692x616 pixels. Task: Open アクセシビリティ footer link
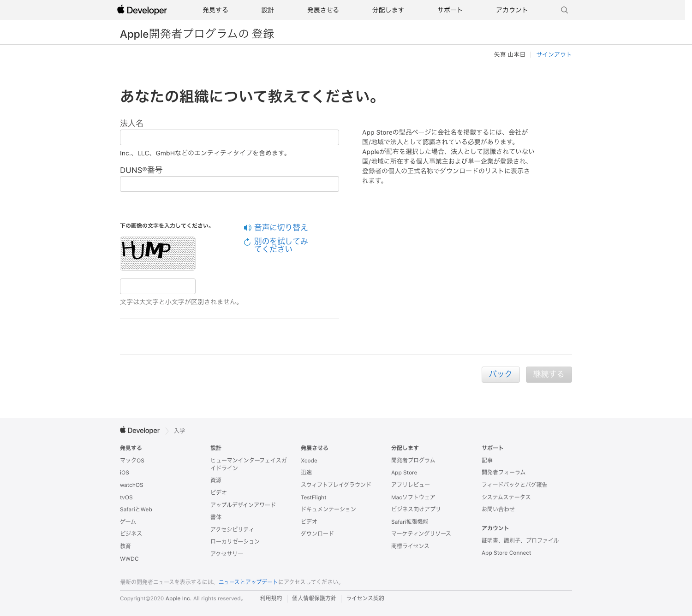pyautogui.click(x=232, y=529)
